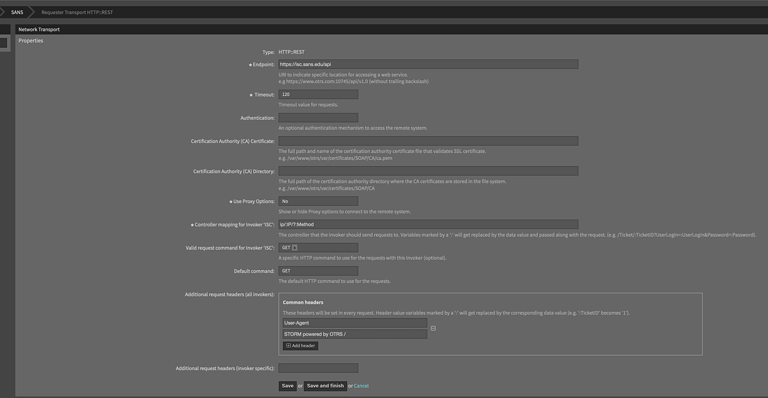Open the Valid request command for Invoker dropdown
The width and height of the screenshot is (768, 398).
(318, 248)
